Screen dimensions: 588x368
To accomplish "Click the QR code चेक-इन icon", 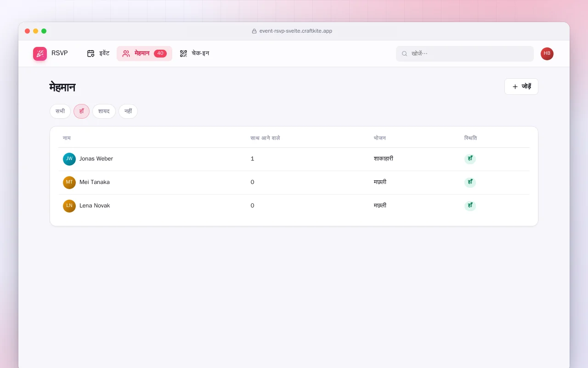I will pyautogui.click(x=183, y=53).
